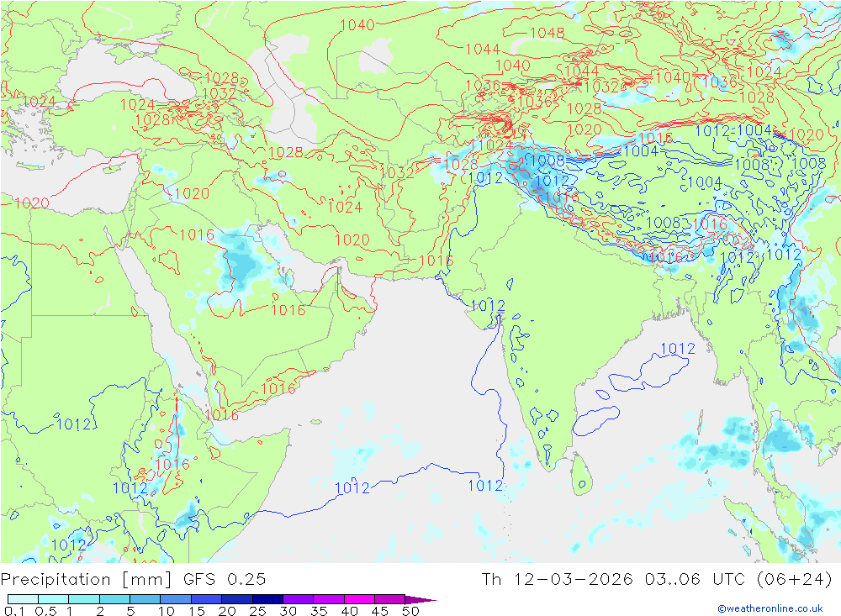Screen dimensions: 841x616
Task: Click the purple arrow tip at the legend end
Action: pyautogui.click(x=421, y=600)
